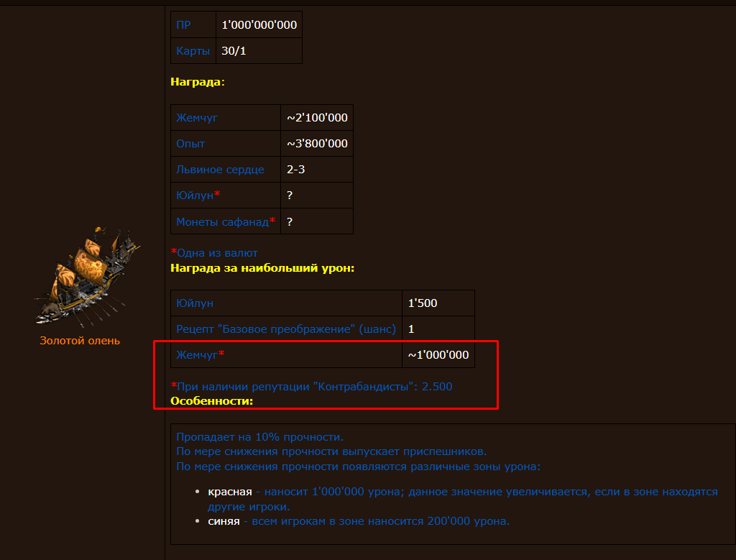Click the Одна из валют footnote

tap(214, 253)
